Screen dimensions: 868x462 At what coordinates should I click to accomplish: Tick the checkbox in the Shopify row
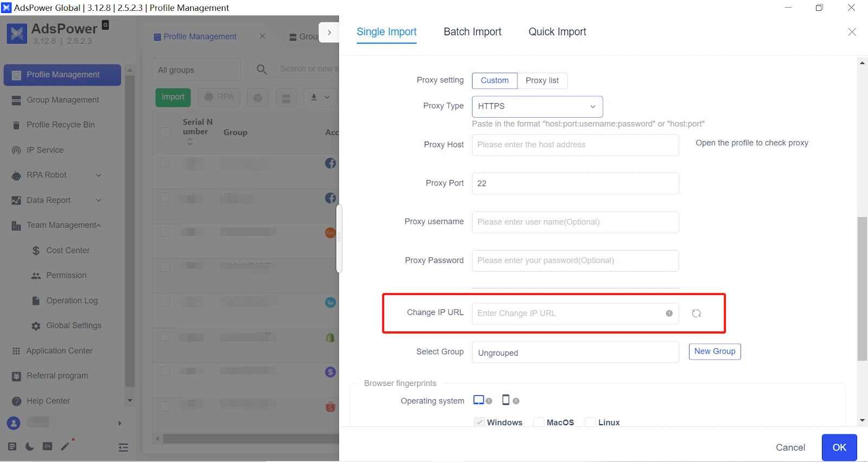(165, 337)
